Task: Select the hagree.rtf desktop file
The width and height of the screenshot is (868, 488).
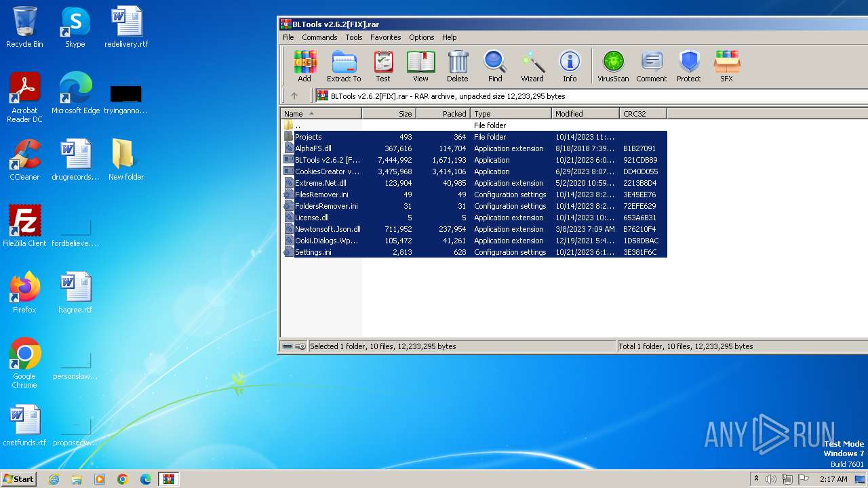Action: [75, 293]
